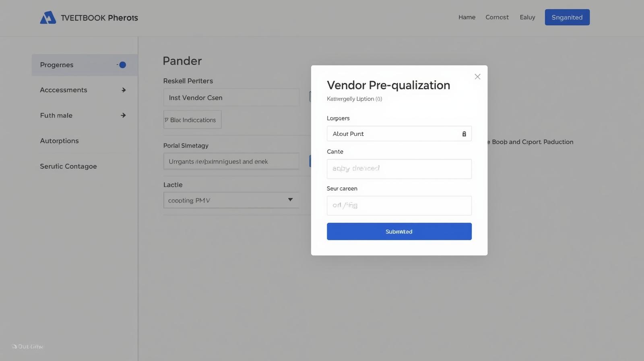This screenshot has height=361, width=644.
Task: Close the Vendor Pre-qualification dialog
Action: click(477, 77)
